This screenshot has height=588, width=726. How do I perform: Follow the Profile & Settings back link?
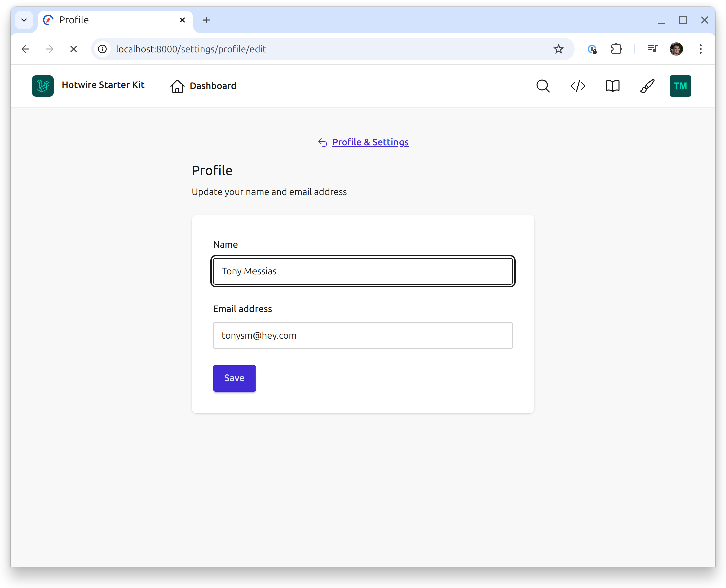click(370, 142)
